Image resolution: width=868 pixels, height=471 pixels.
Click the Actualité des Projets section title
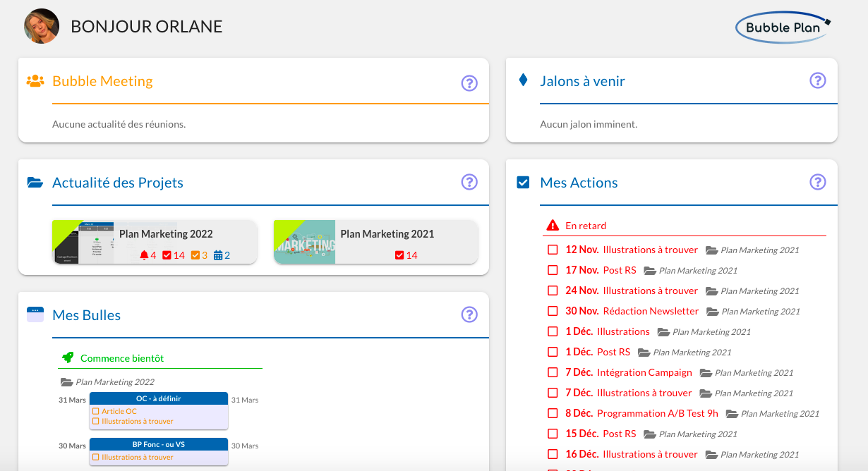(x=118, y=183)
